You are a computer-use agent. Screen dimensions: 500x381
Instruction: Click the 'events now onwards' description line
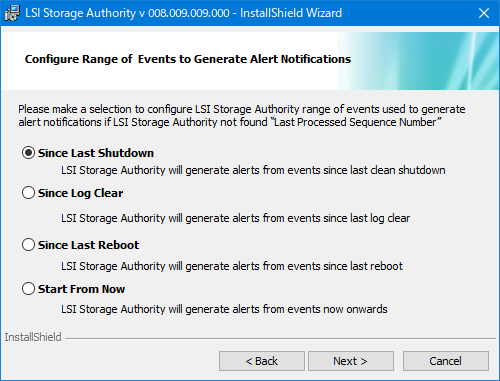(224, 309)
